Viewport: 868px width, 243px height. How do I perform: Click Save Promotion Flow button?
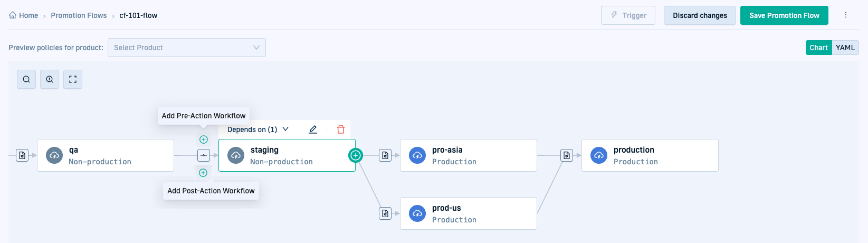pyautogui.click(x=784, y=15)
